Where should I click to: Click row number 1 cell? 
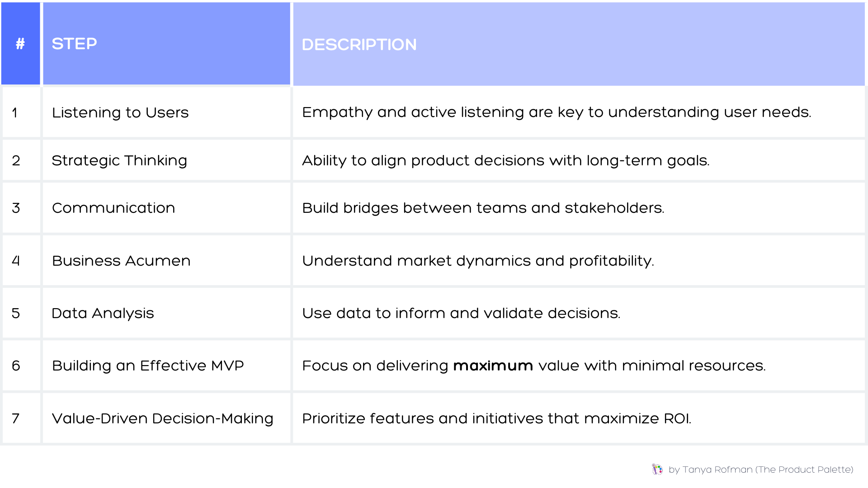(15, 113)
